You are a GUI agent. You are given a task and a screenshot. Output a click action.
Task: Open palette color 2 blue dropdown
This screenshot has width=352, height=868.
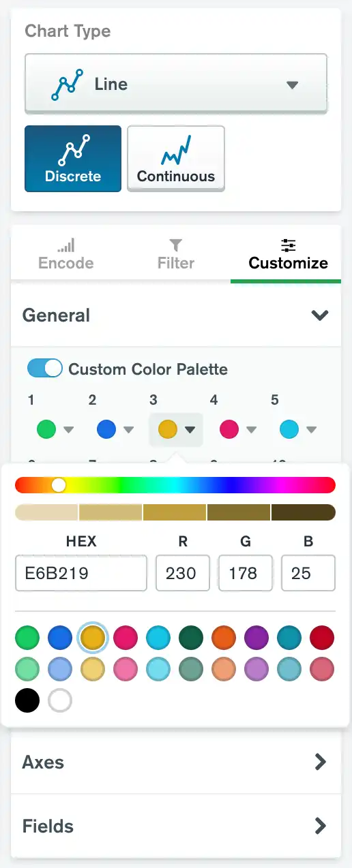point(115,429)
